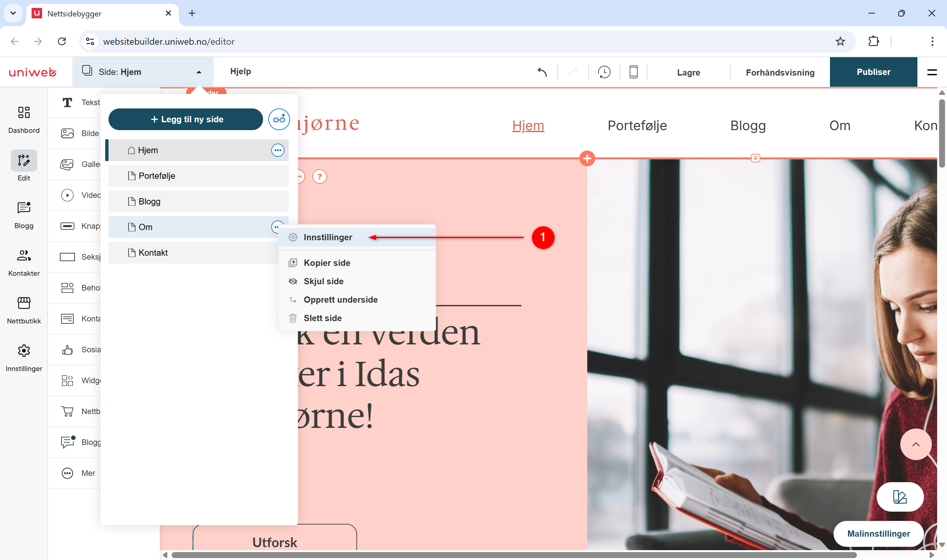Open the browser extensions puzzle icon
The height and width of the screenshot is (560, 947).
[x=873, y=41]
